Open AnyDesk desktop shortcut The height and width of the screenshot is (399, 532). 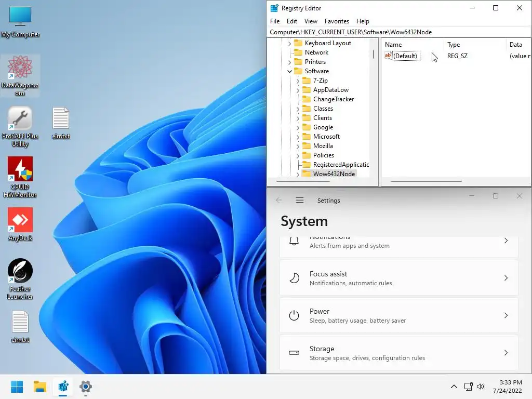coord(20,224)
